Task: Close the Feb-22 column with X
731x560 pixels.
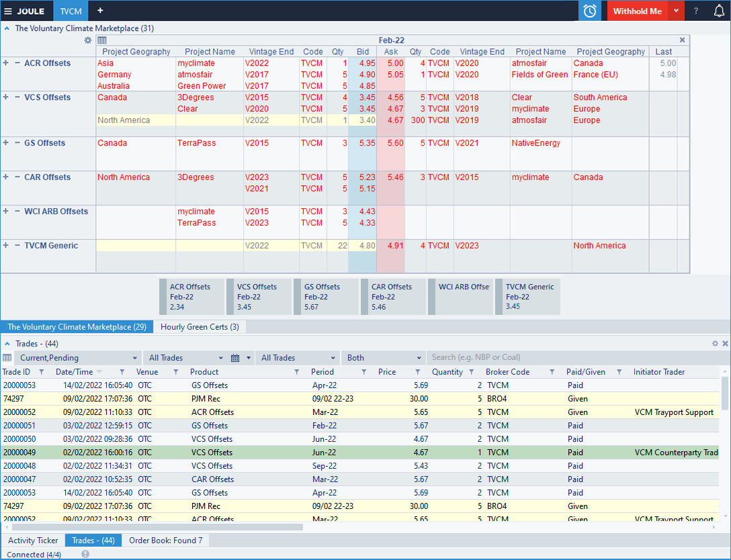Action: [x=682, y=40]
